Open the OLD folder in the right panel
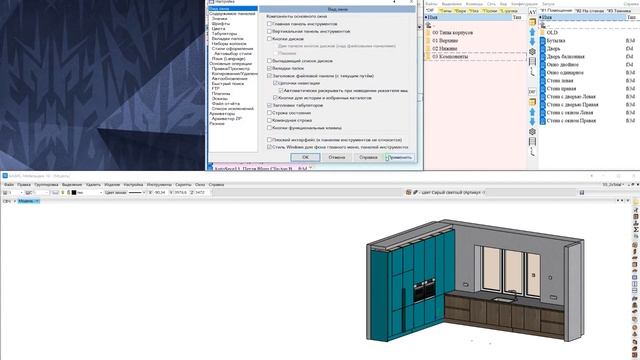 552,33
